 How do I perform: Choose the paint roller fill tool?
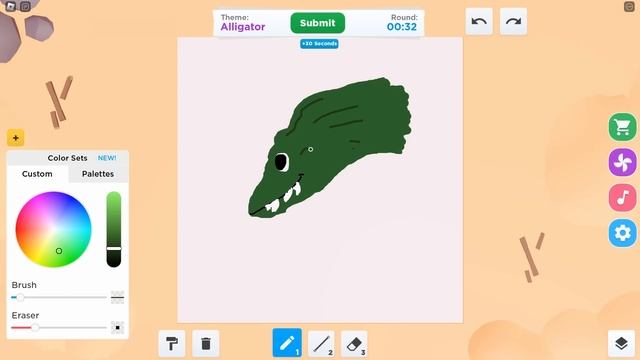172,344
